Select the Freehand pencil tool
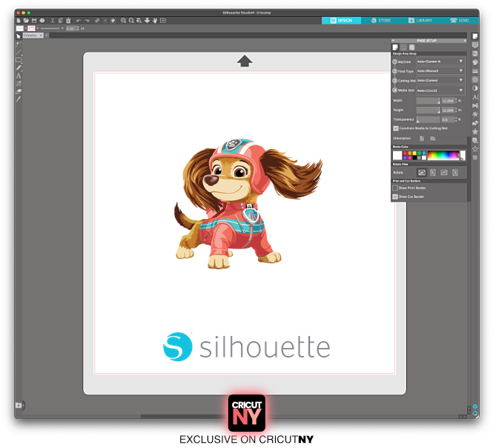The image size is (493, 448). point(19,67)
